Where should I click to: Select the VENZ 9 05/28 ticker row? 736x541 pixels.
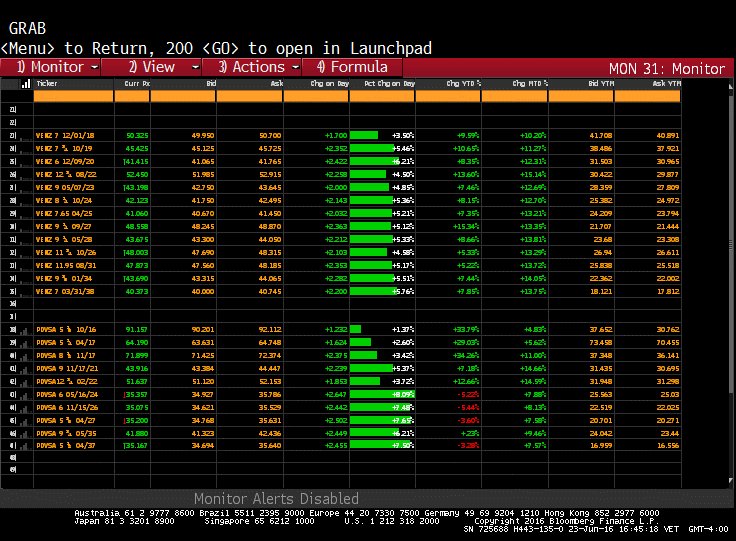tap(64, 240)
